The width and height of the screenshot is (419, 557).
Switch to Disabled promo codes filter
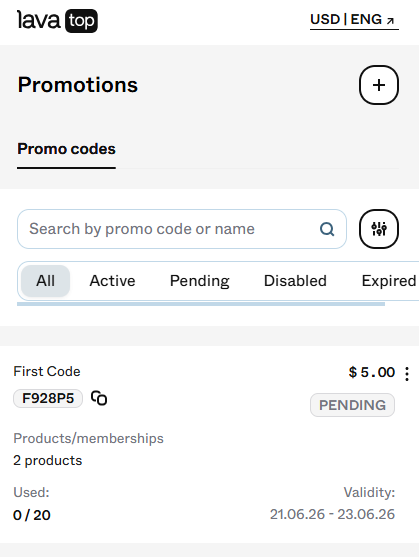point(295,281)
